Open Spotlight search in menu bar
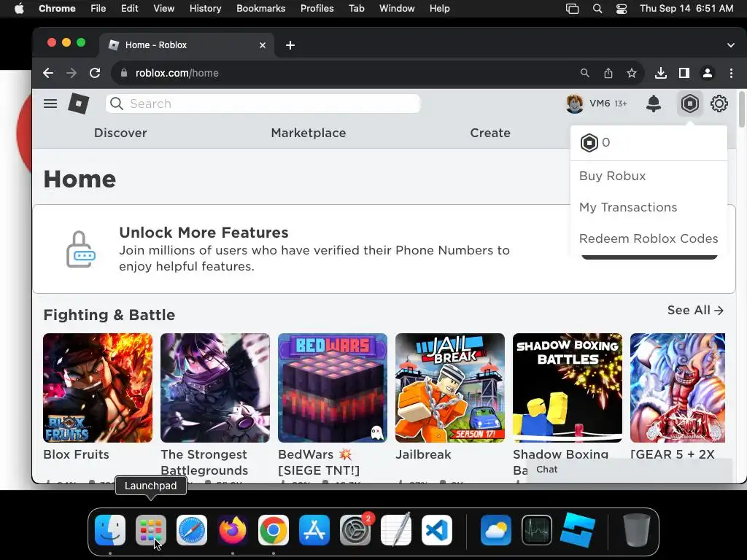Viewport: 747px width, 560px height. [597, 9]
